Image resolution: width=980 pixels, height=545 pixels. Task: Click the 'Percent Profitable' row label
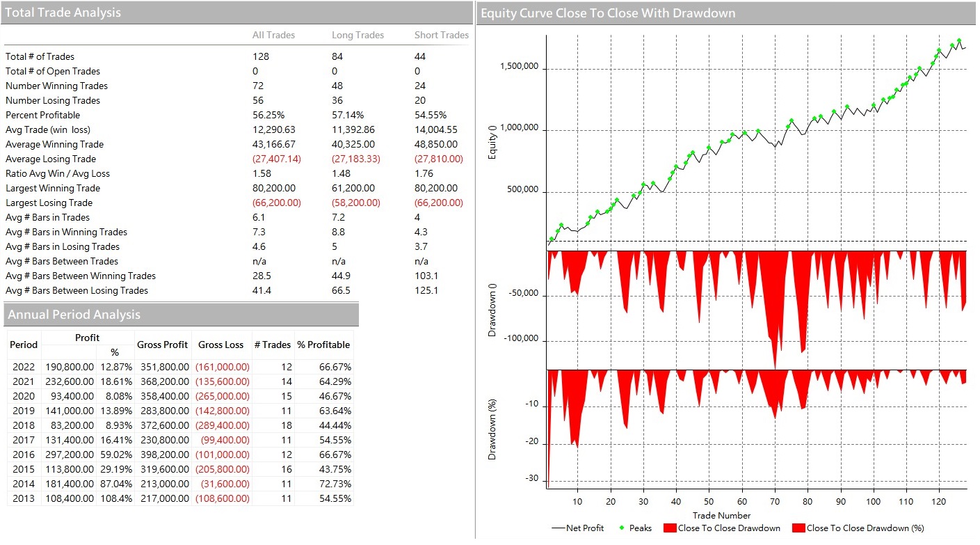point(42,116)
